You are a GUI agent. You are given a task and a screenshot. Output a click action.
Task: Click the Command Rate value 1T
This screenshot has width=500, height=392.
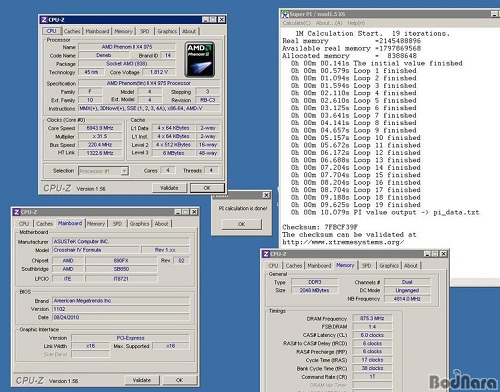point(372,376)
